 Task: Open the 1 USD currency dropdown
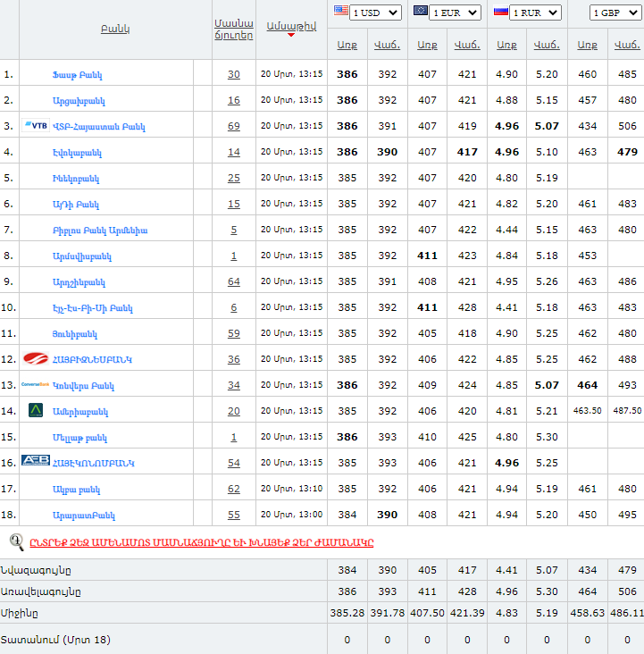[375, 13]
